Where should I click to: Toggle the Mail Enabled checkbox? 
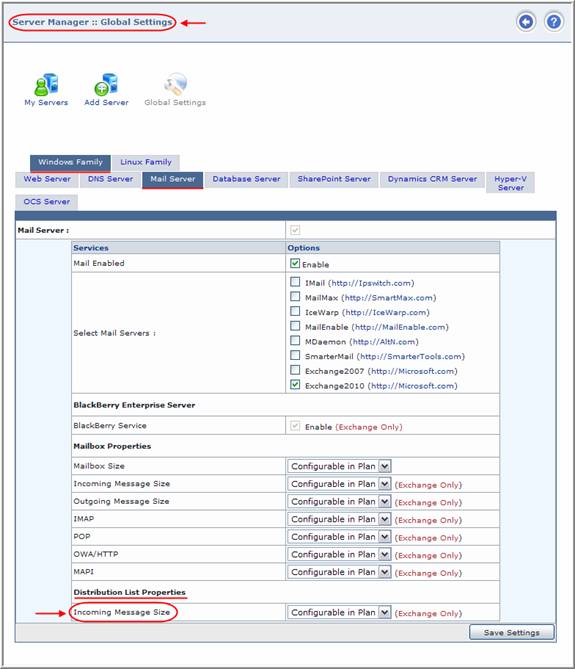295,263
